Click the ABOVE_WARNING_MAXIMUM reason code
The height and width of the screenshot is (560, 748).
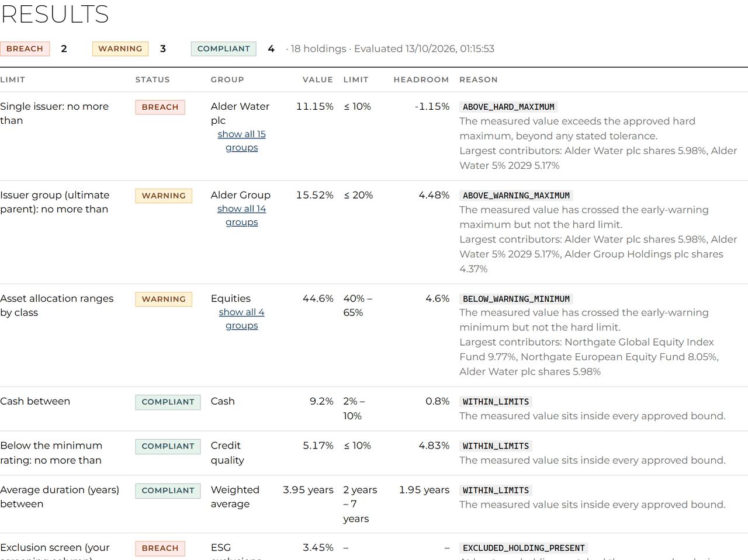click(x=516, y=196)
